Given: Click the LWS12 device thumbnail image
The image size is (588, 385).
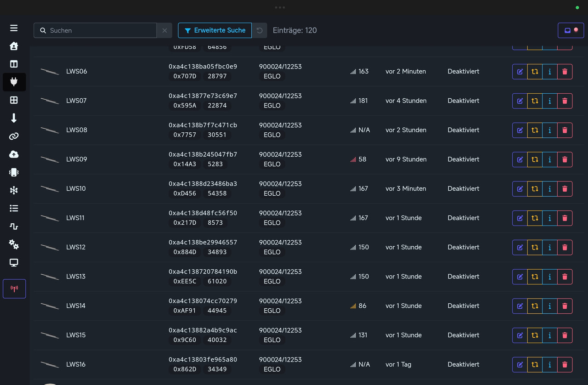Looking at the screenshot, I should point(50,247).
